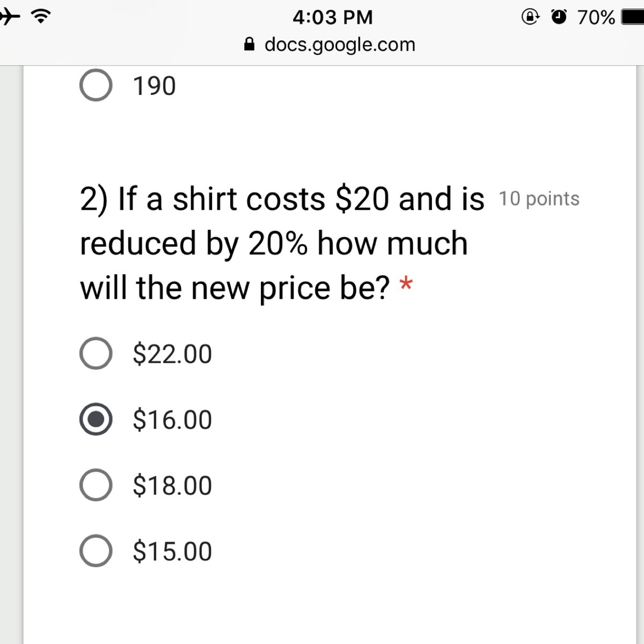
Task: Click the $15.00 answer label text
Action: click(x=172, y=552)
